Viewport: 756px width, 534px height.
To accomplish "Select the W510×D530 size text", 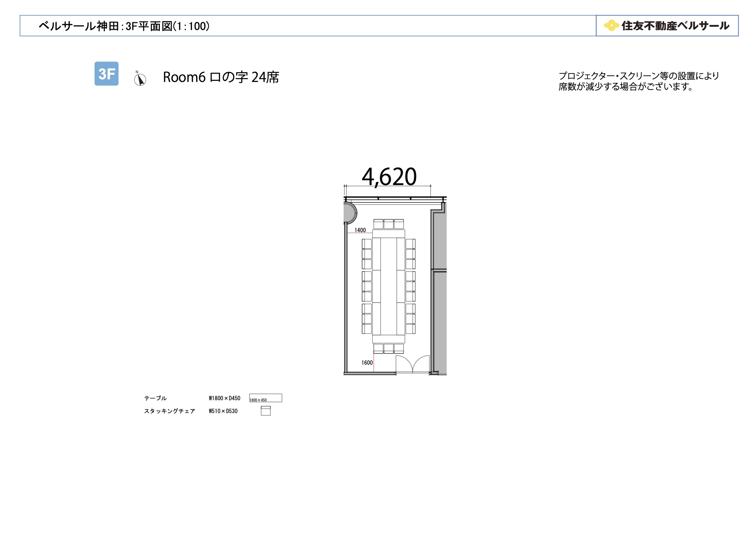I will [x=223, y=411].
